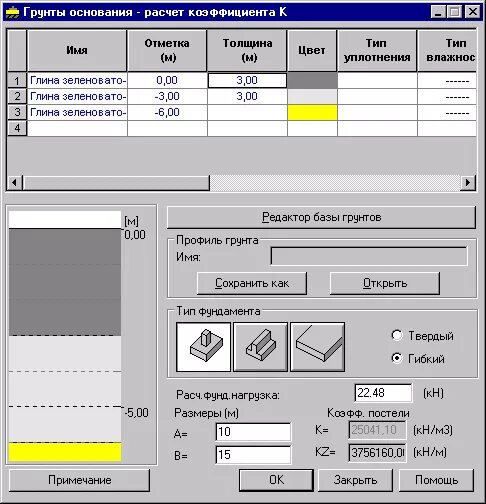The image size is (486, 504).
Task: Click the thickness cell 3,00 in row 2
Action: click(247, 96)
